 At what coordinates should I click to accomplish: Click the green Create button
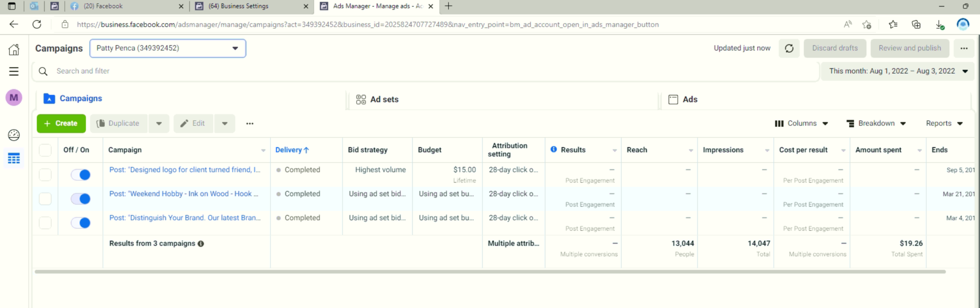(61, 124)
